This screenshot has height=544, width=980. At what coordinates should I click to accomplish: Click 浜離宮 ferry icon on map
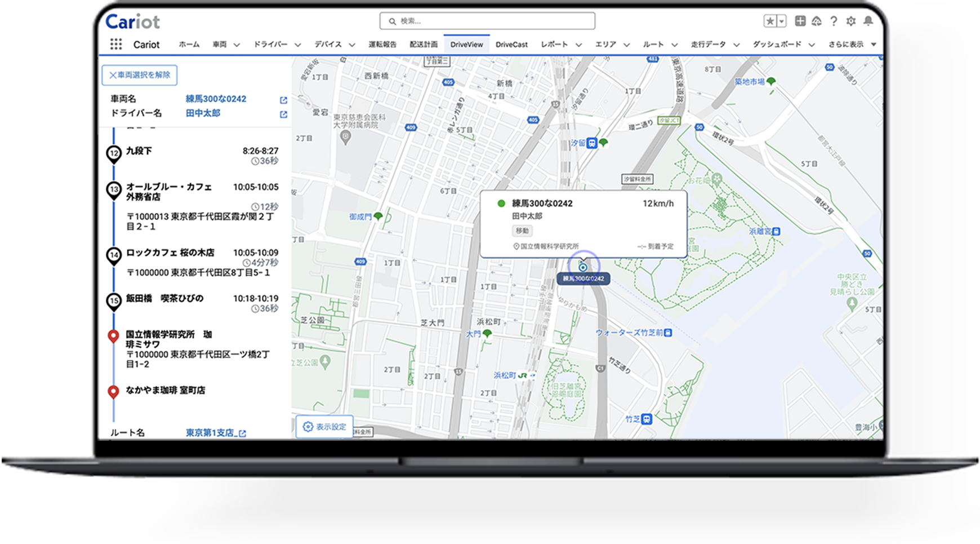click(776, 231)
